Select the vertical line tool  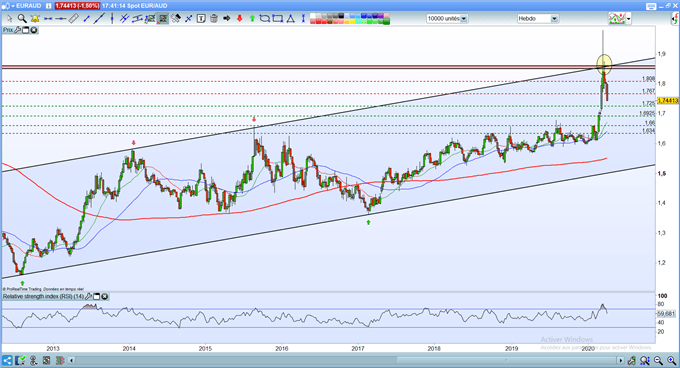[x=112, y=19]
